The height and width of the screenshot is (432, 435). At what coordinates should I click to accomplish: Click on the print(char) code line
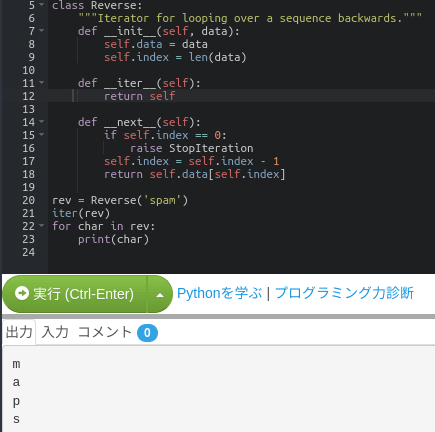113,239
